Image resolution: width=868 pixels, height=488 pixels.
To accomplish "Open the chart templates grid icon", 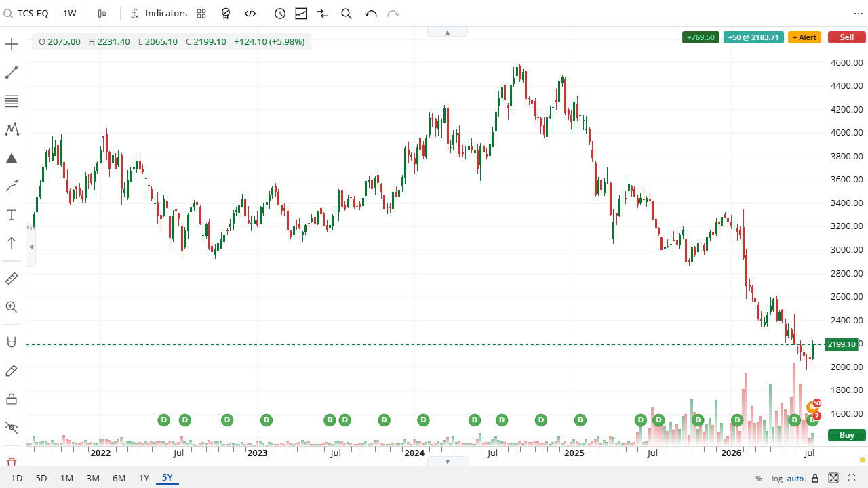I will (201, 14).
